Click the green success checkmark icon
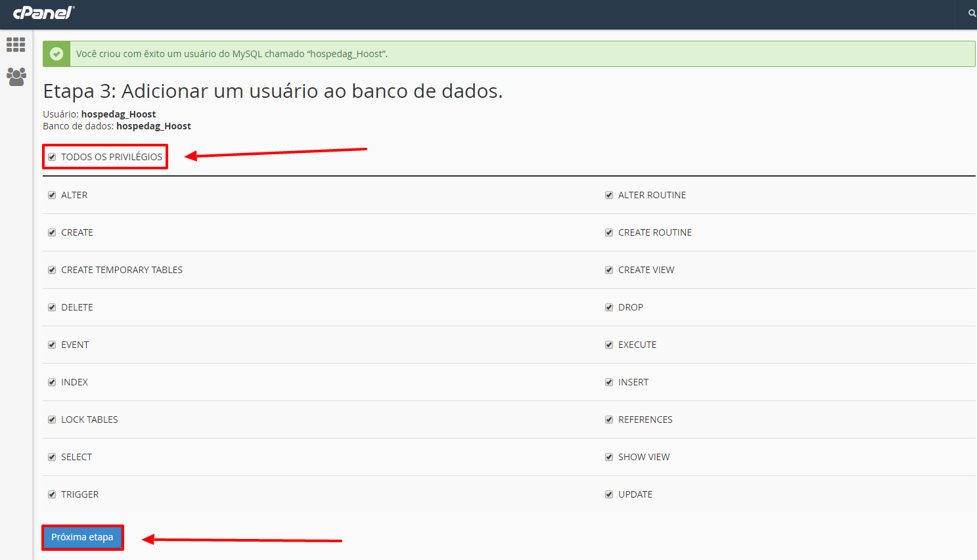Screen dimensions: 977x560 point(57,54)
